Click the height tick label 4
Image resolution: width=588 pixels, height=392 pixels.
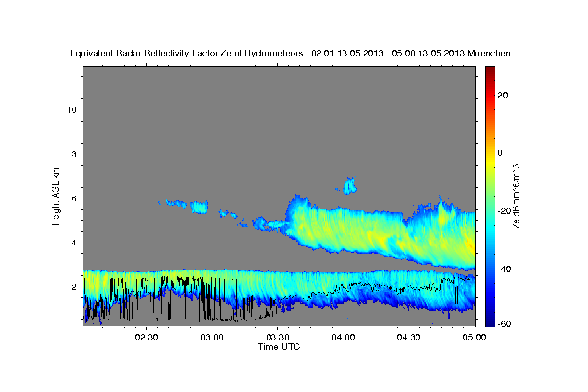(x=74, y=243)
